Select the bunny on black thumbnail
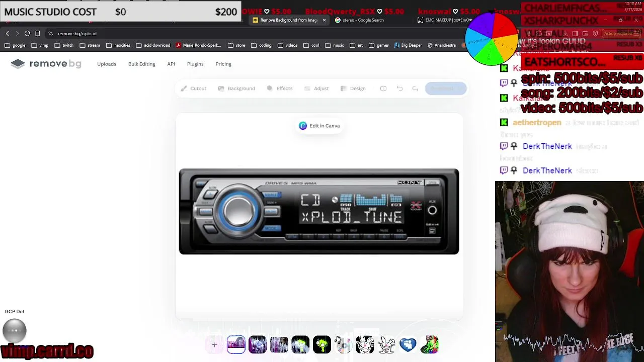Image resolution: width=644 pixels, height=362 pixels. (365, 345)
